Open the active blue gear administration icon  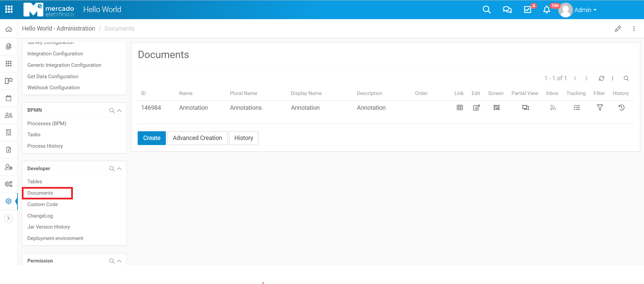9,201
